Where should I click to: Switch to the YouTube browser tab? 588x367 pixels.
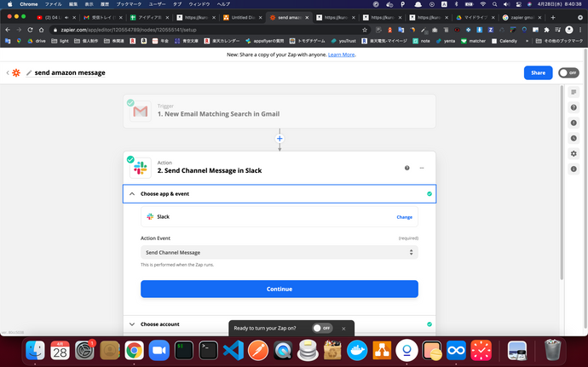(x=55, y=17)
